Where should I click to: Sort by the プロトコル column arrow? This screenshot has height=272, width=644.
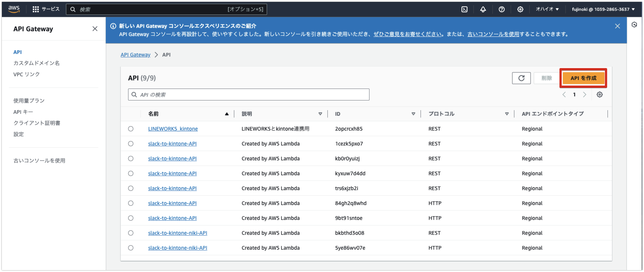point(507,114)
